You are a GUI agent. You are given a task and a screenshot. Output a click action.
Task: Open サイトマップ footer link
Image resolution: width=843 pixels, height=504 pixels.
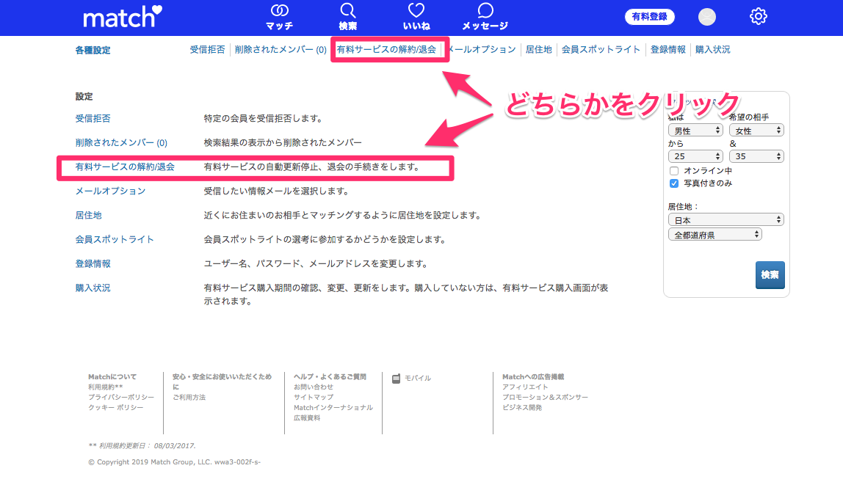[314, 397]
